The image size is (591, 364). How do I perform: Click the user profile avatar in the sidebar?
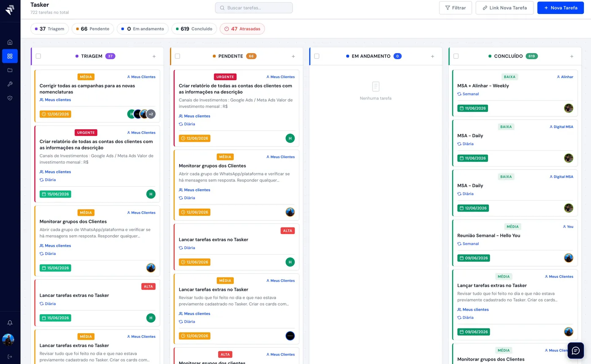pyautogui.click(x=8, y=340)
